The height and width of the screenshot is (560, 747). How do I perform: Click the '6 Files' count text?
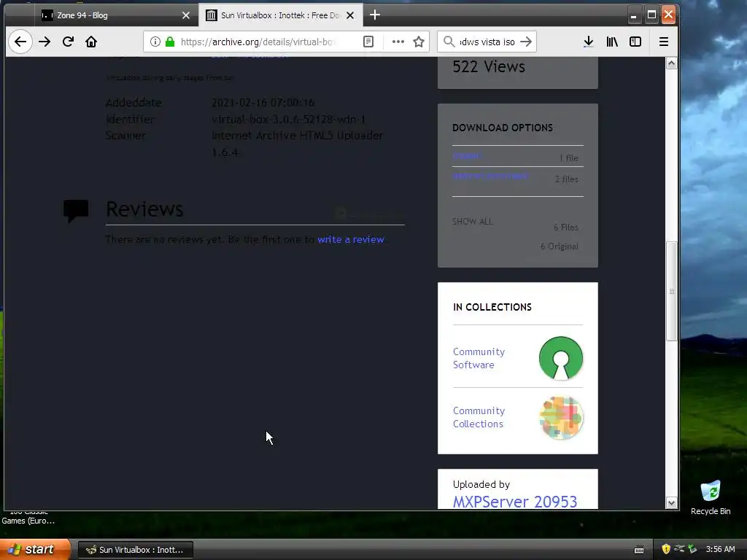click(566, 227)
